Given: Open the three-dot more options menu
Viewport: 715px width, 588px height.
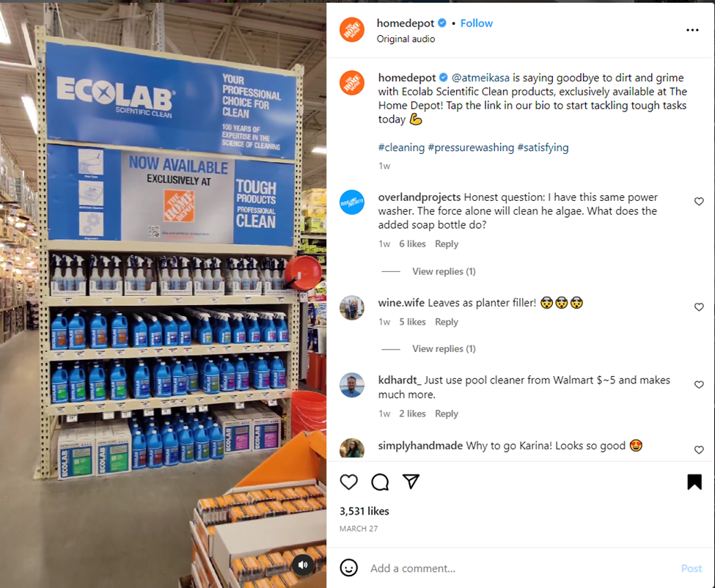Looking at the screenshot, I should coord(692,30).
